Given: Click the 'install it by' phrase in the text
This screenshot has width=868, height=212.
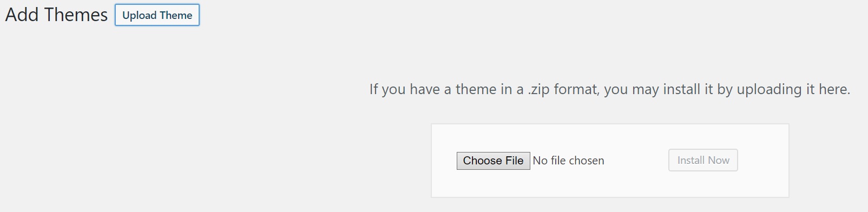Looking at the screenshot, I should 698,89.
